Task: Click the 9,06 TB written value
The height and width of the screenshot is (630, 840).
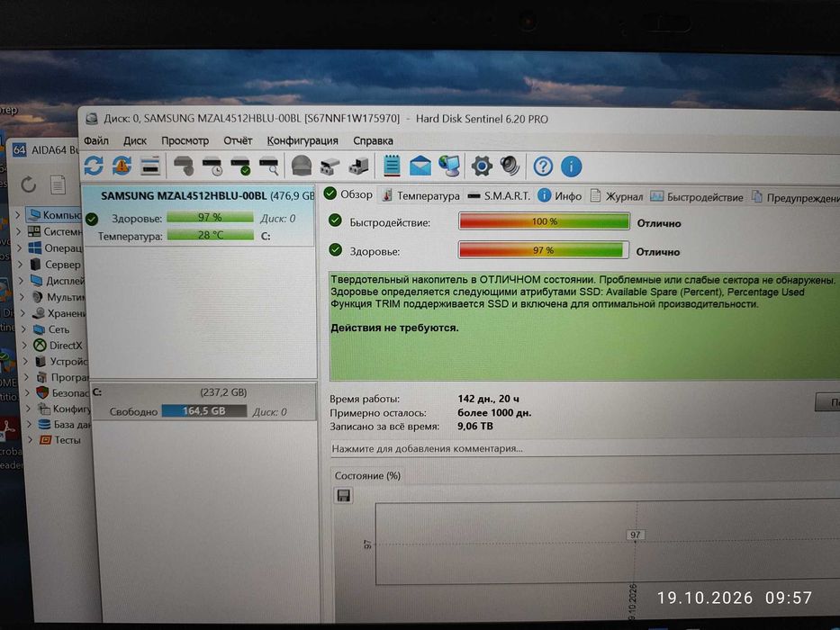Action: point(475,427)
